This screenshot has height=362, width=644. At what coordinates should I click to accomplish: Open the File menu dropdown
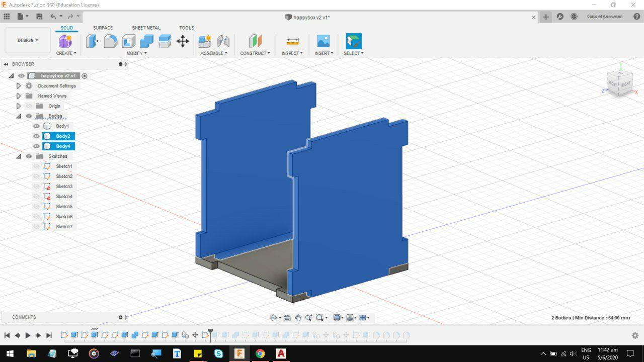point(22,17)
